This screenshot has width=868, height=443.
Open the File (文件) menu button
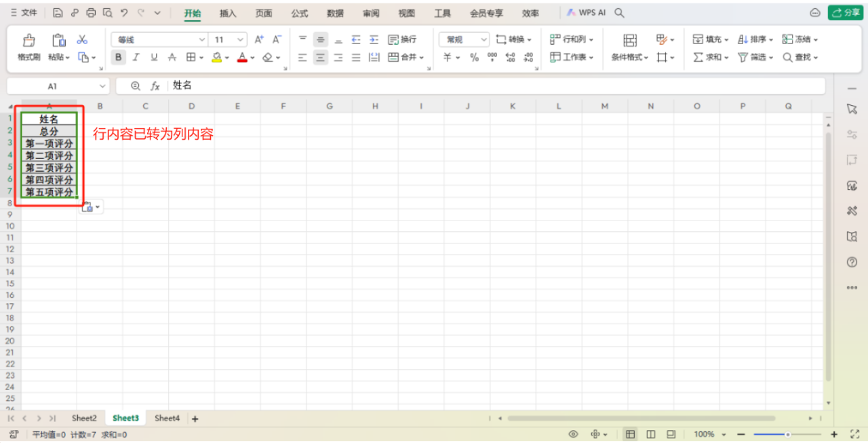tap(24, 13)
